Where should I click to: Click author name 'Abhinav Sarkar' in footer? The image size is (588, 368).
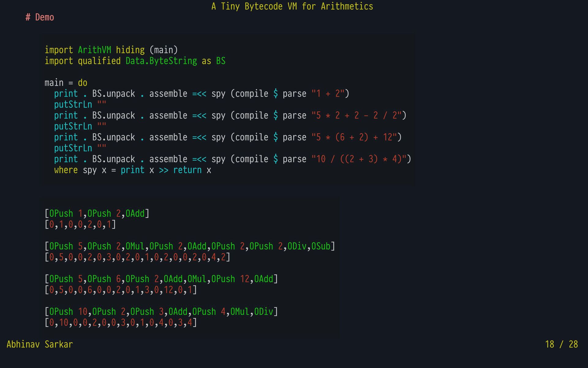tap(40, 344)
